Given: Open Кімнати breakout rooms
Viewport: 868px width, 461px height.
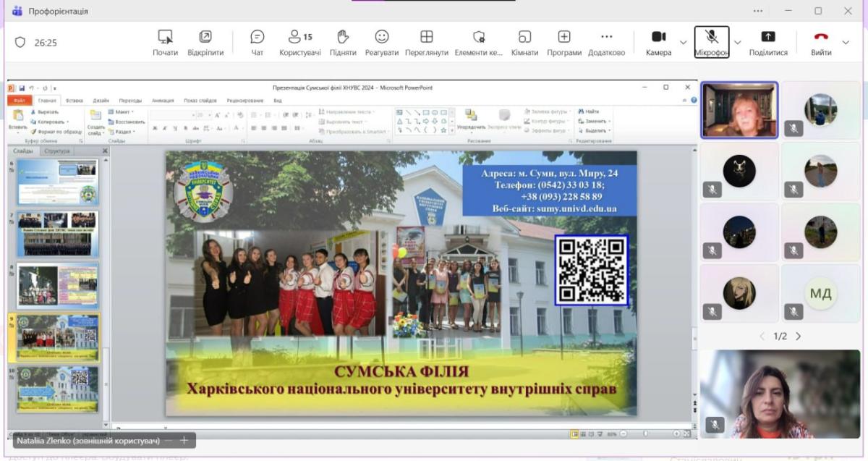Looking at the screenshot, I should point(524,43).
